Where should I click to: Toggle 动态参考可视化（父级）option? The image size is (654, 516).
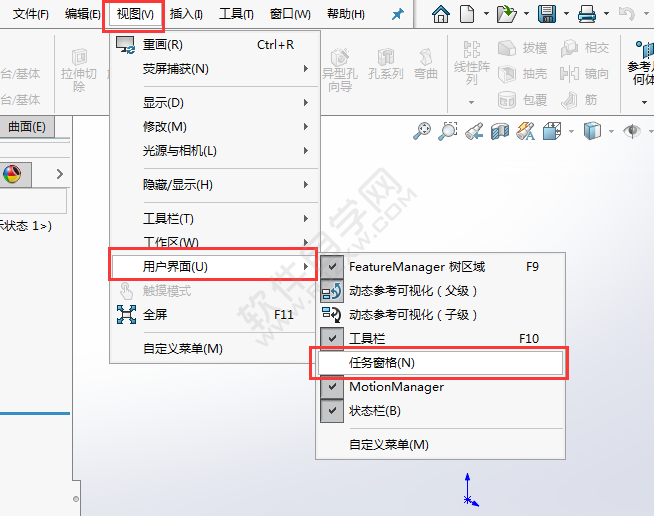click(x=440, y=291)
